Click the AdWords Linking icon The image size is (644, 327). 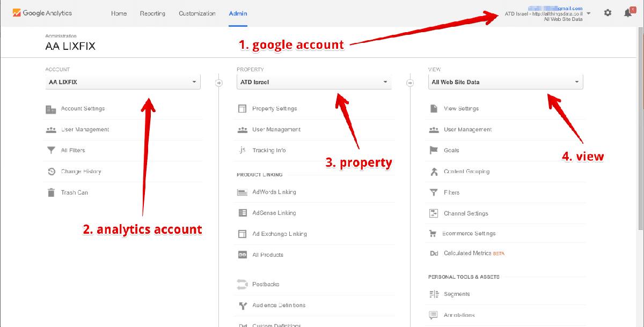242,192
